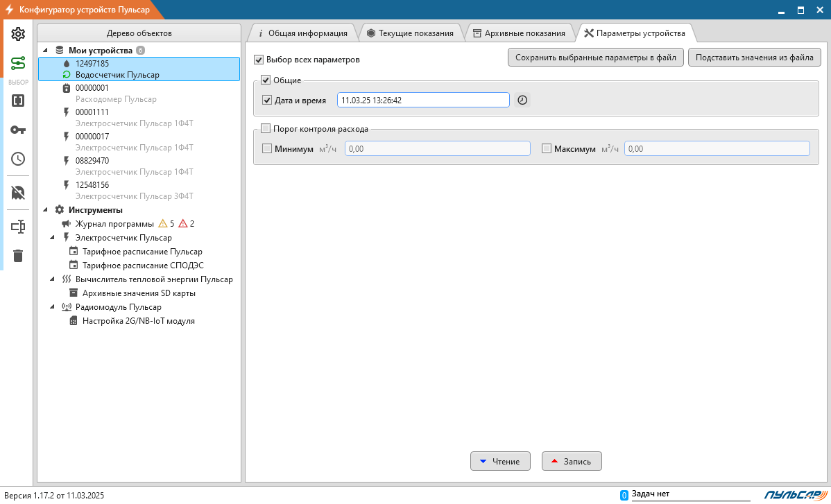Image resolution: width=831 pixels, height=504 pixels.
Task: Select Электросчетчик device 08829470
Action: [x=139, y=166]
